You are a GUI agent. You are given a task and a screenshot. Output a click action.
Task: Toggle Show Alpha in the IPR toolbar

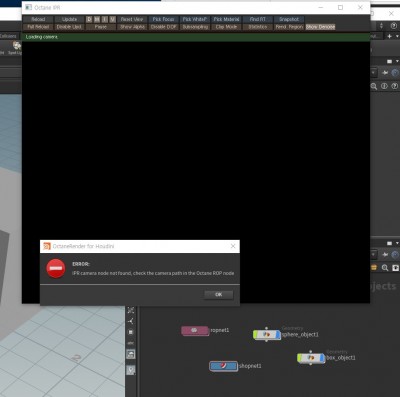(132, 27)
